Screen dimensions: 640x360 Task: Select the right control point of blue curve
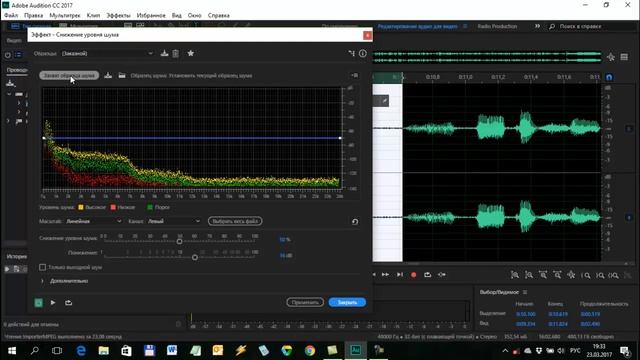(x=340, y=138)
